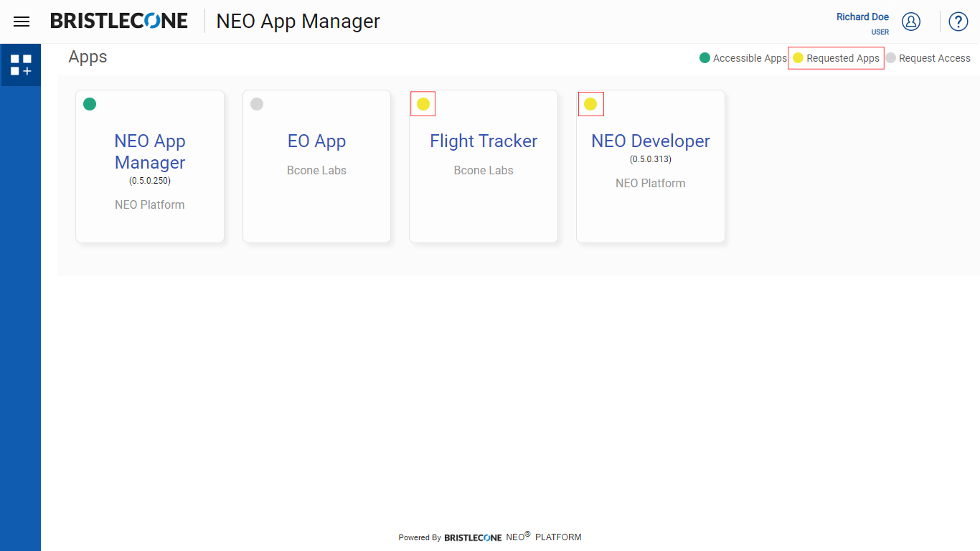Click Bcone Labs label under EO App
980x551 pixels.
(317, 171)
